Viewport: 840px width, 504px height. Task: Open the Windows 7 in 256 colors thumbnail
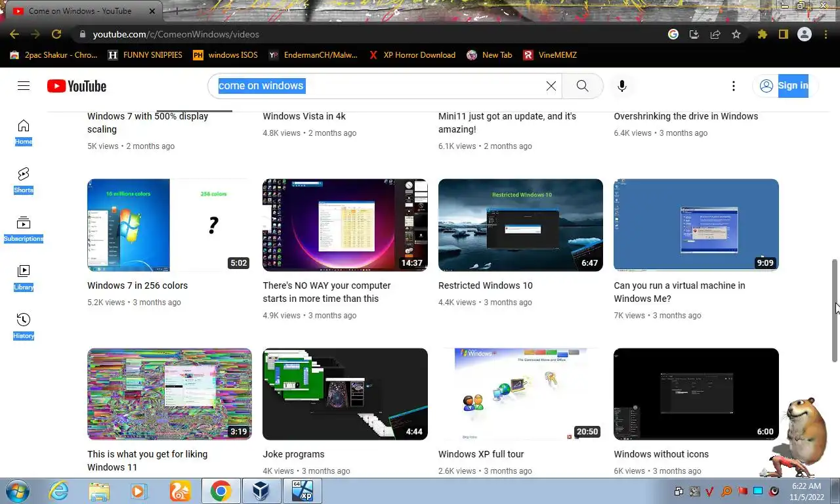[x=169, y=225]
